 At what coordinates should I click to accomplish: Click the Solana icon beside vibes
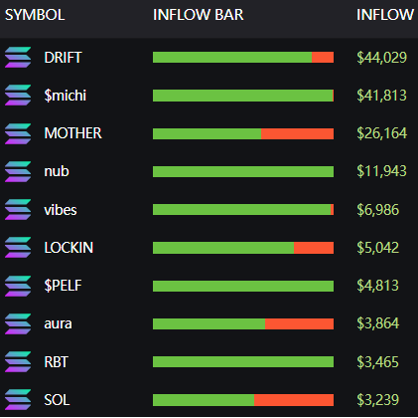[x=18, y=209]
